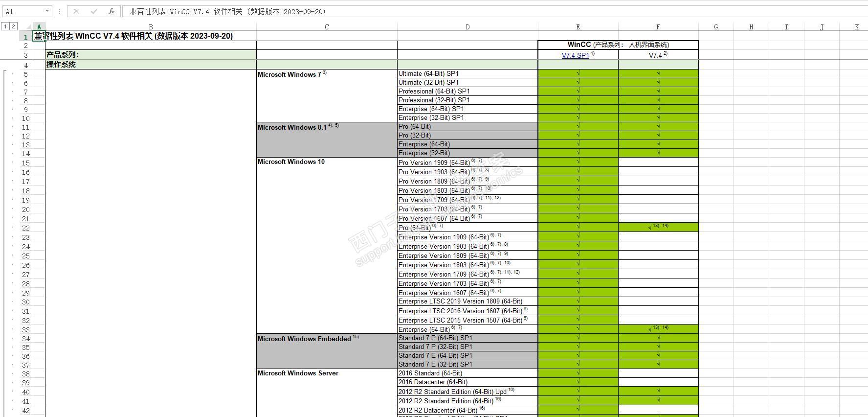
Task: Click "2012 R2 Standard Edition (64-Bit) Upd" cell
Action: click(x=467, y=392)
